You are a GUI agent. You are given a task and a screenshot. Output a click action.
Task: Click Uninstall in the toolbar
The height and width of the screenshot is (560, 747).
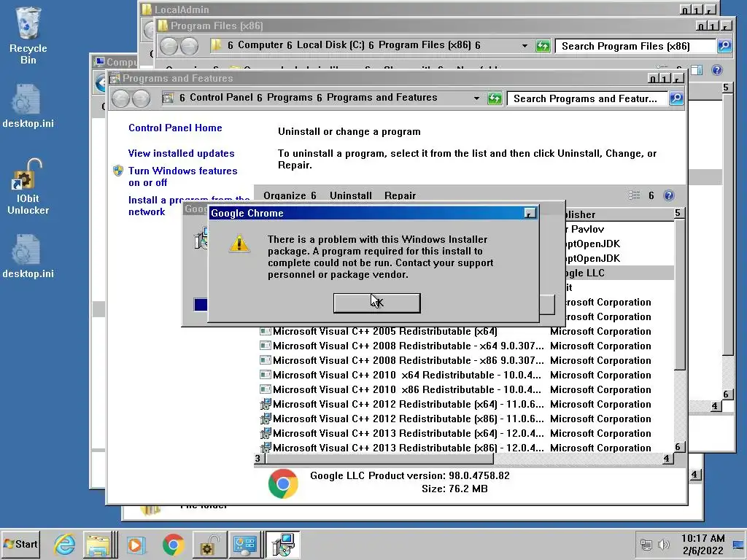point(351,195)
